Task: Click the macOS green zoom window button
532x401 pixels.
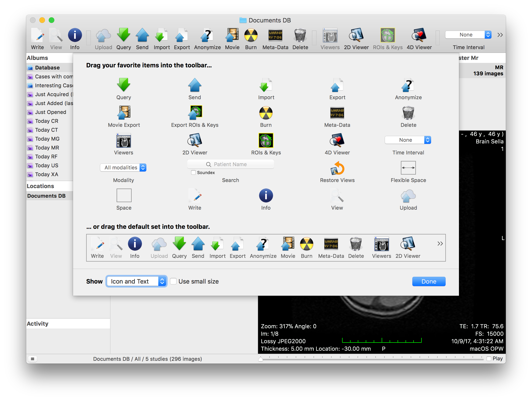Action: pos(52,20)
